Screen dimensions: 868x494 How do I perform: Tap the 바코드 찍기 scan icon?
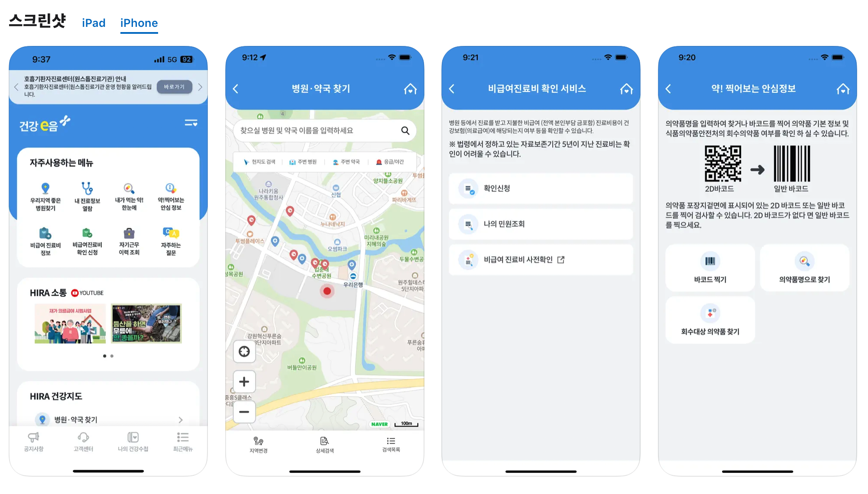point(711,260)
